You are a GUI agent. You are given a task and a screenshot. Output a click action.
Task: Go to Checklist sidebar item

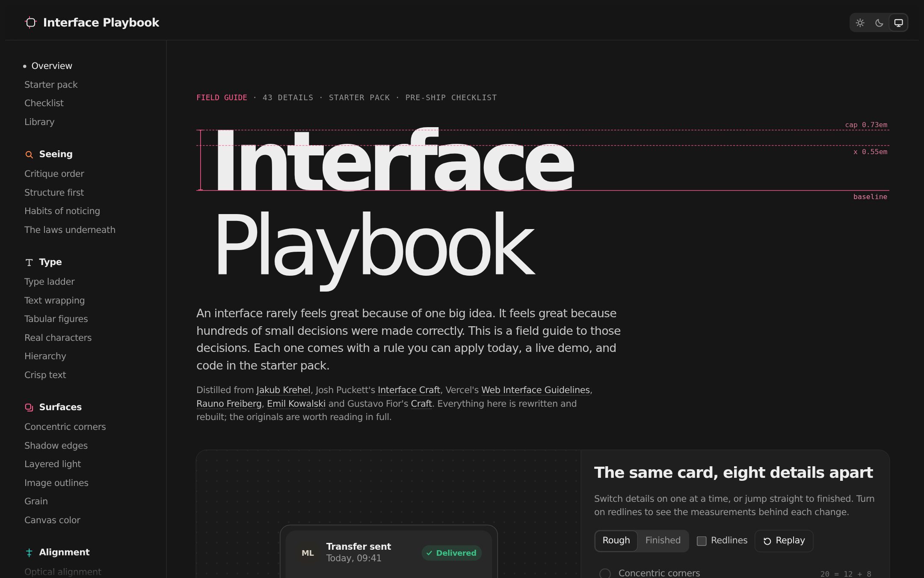(x=44, y=103)
